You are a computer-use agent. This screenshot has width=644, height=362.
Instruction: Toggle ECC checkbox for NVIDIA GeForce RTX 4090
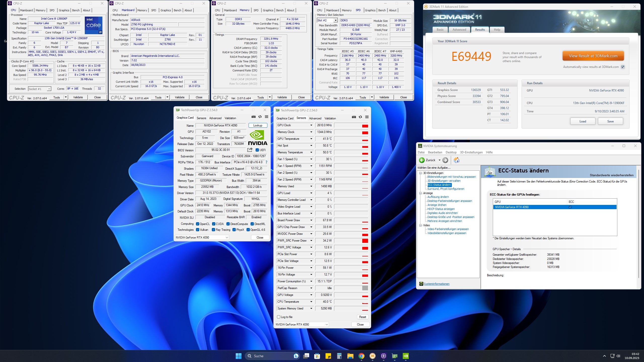(x=570, y=207)
